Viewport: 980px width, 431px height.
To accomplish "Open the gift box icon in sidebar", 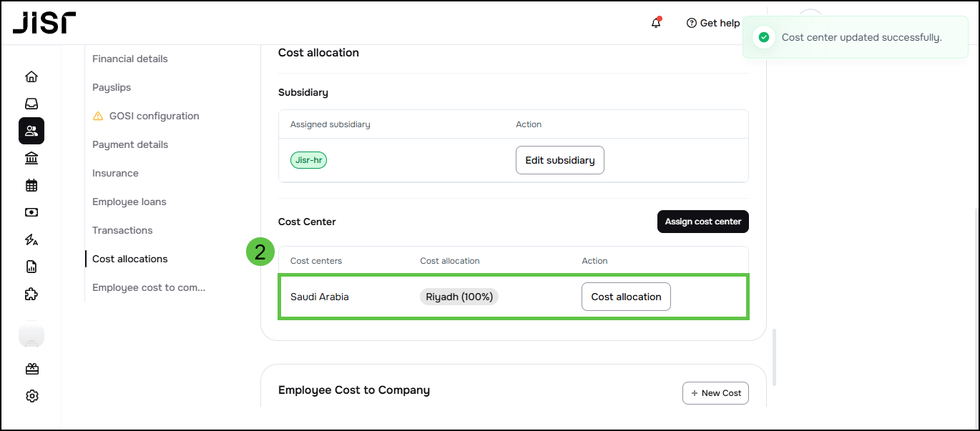I will tap(31, 369).
